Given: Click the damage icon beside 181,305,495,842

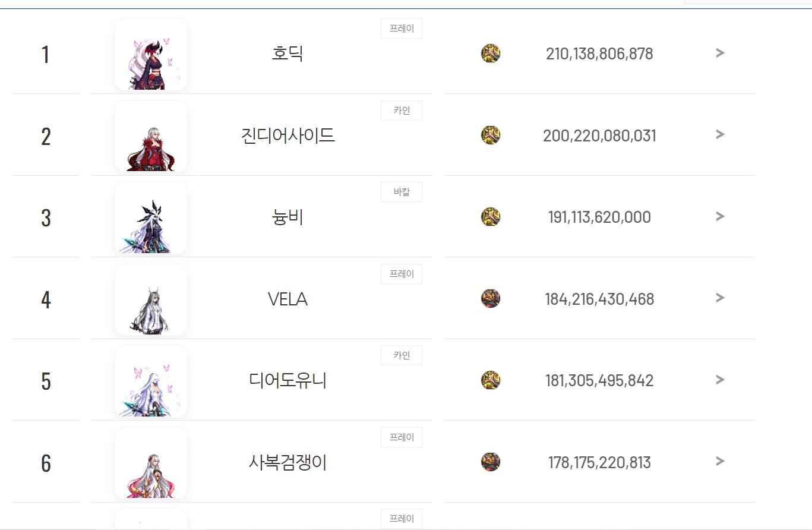Looking at the screenshot, I should 491,380.
